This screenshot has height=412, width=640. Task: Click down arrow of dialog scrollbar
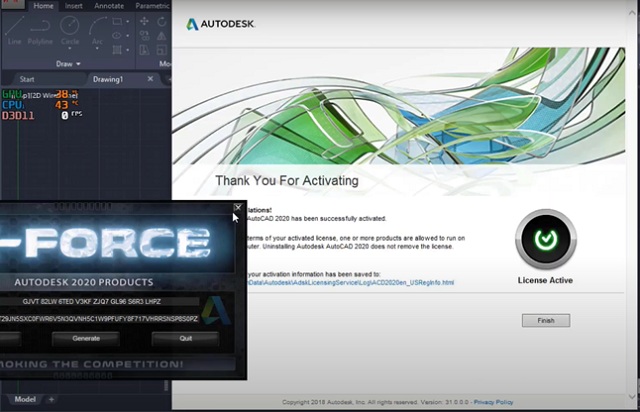click(632, 396)
